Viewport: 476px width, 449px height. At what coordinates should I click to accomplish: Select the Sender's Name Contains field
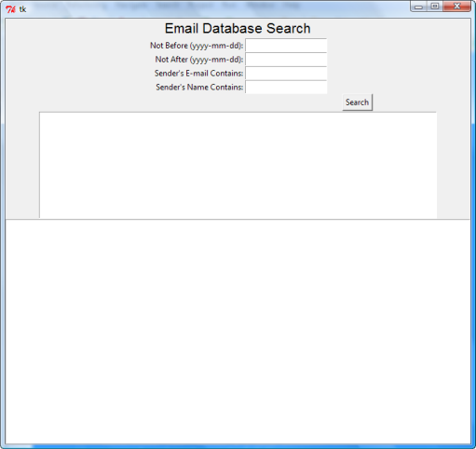click(x=286, y=87)
